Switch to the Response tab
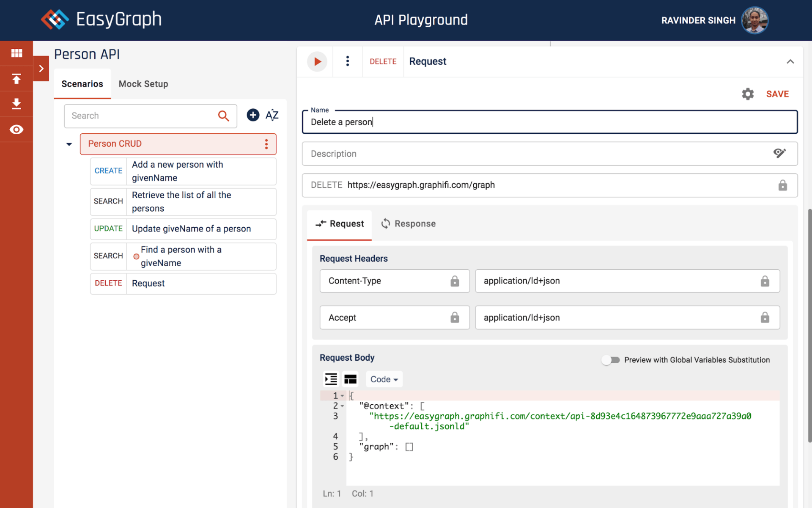This screenshot has height=508, width=812. (408, 224)
